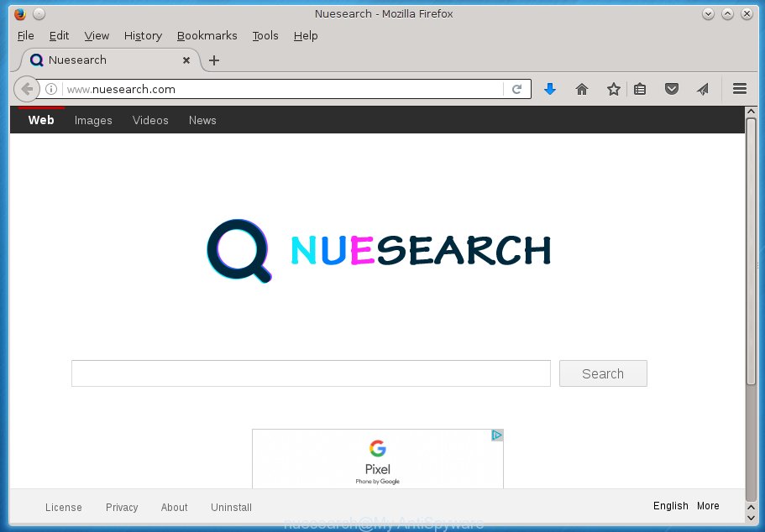Open the Tools menu
This screenshot has width=765, height=532.
[265, 35]
